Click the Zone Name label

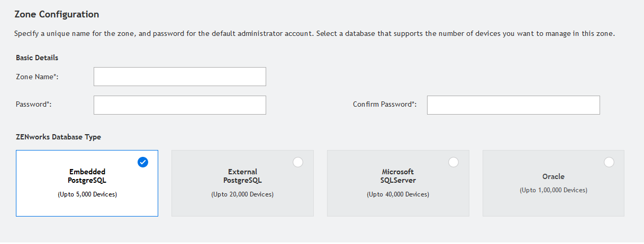coord(37,77)
